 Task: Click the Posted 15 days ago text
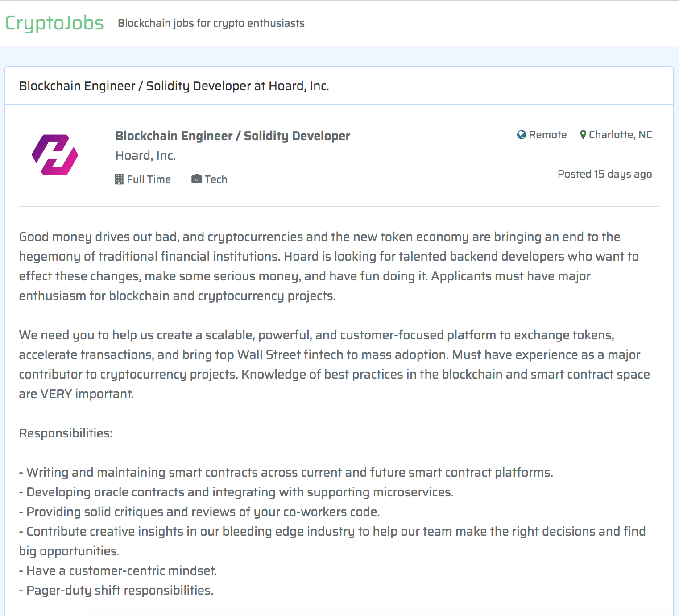(x=604, y=174)
